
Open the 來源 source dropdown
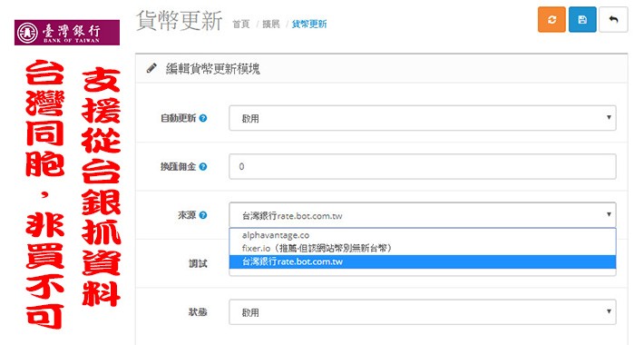click(x=422, y=215)
